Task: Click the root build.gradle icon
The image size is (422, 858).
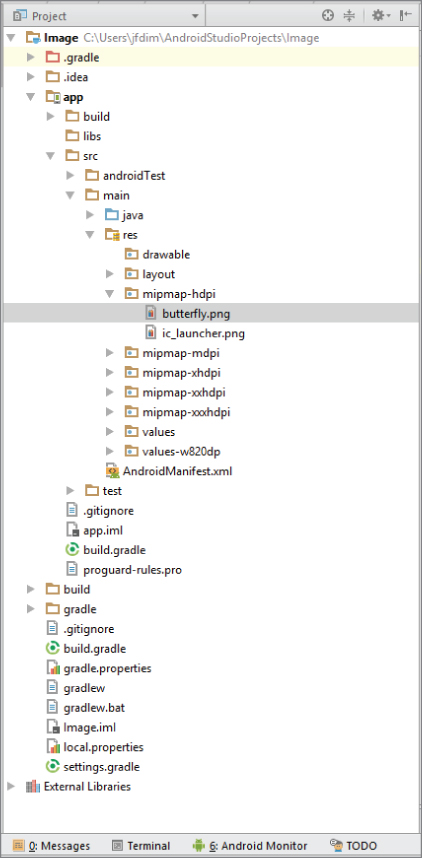Action: click(x=53, y=648)
